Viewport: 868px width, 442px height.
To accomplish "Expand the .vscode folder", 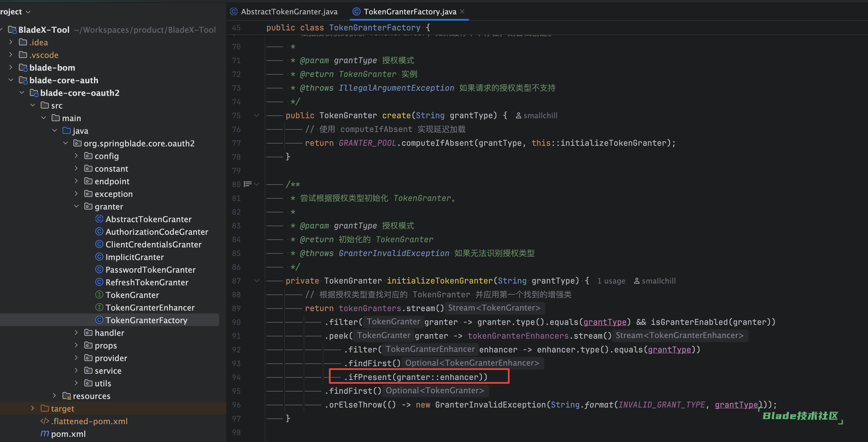I will coord(11,55).
